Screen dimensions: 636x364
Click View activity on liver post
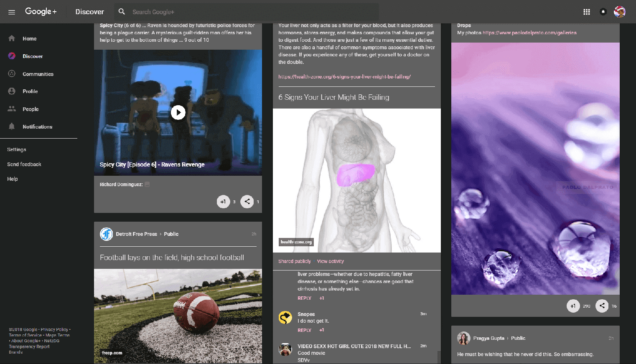331,261
